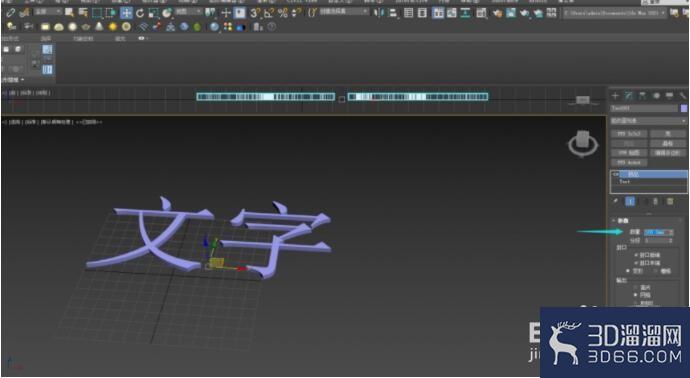The height and width of the screenshot is (378, 690).
Task: Open the Select by Name dialog
Action: [x=83, y=13]
